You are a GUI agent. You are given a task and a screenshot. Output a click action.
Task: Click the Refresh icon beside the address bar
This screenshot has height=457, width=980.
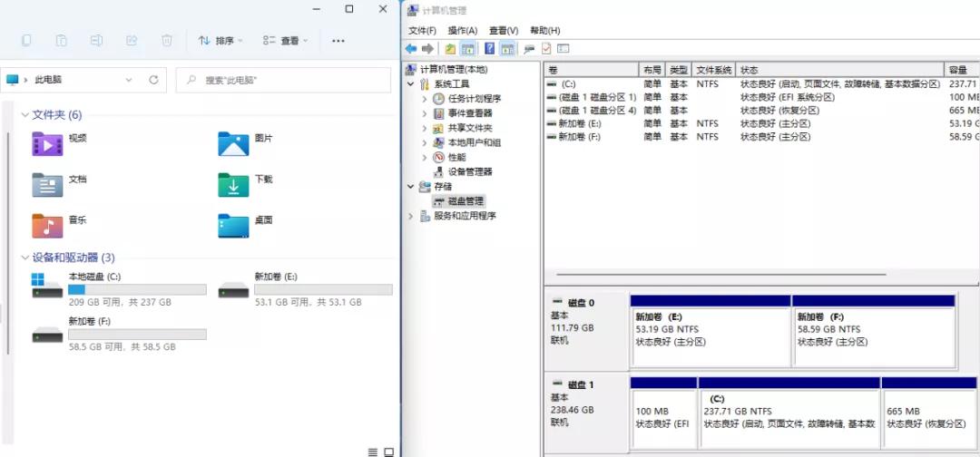pyautogui.click(x=153, y=80)
